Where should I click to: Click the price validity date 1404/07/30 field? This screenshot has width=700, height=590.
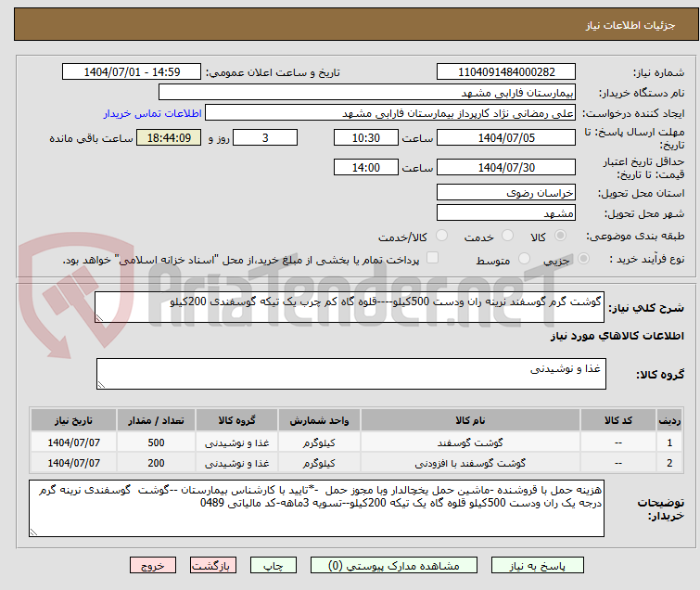506,168
